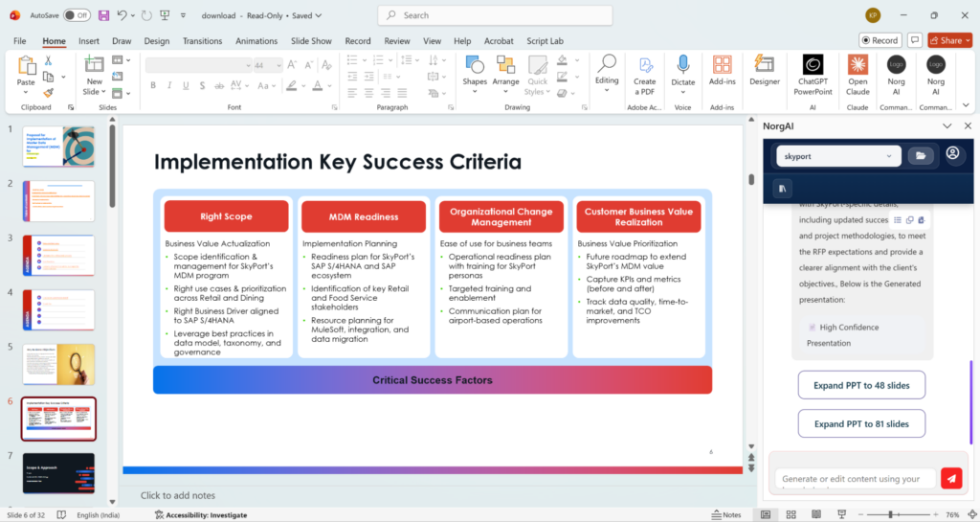Expand the skyport dropdown in NorgAI
Viewport: 980px width, 522px height.
[x=837, y=155]
